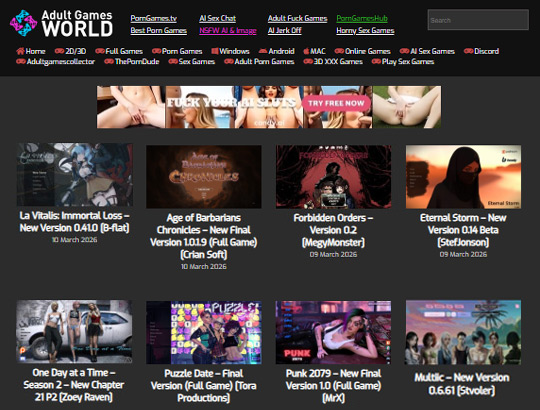Open the pink NSFW AI & Image link
The height and width of the screenshot is (410, 540).
click(x=228, y=31)
